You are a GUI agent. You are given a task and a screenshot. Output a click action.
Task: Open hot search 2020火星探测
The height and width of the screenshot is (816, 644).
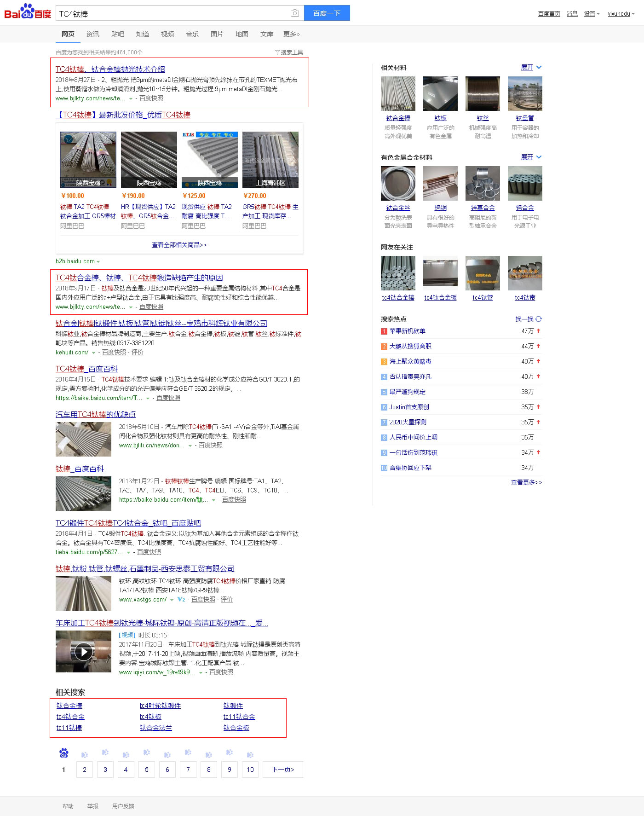408,422
